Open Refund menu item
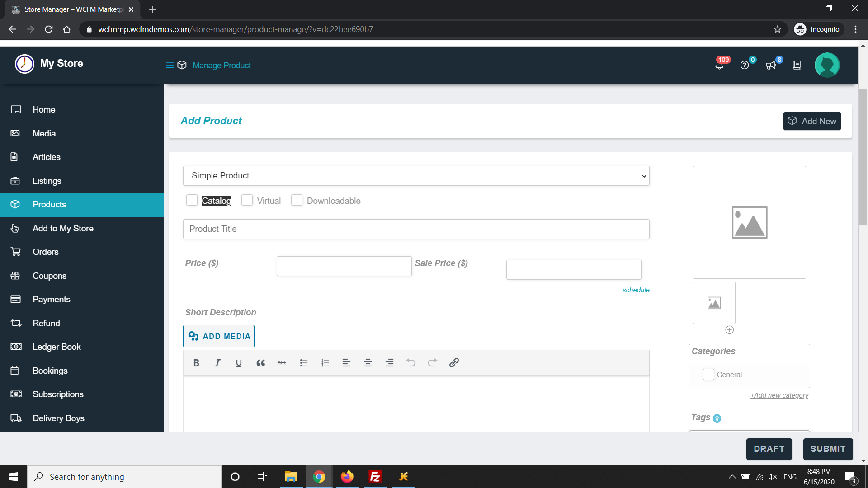 click(82, 324)
